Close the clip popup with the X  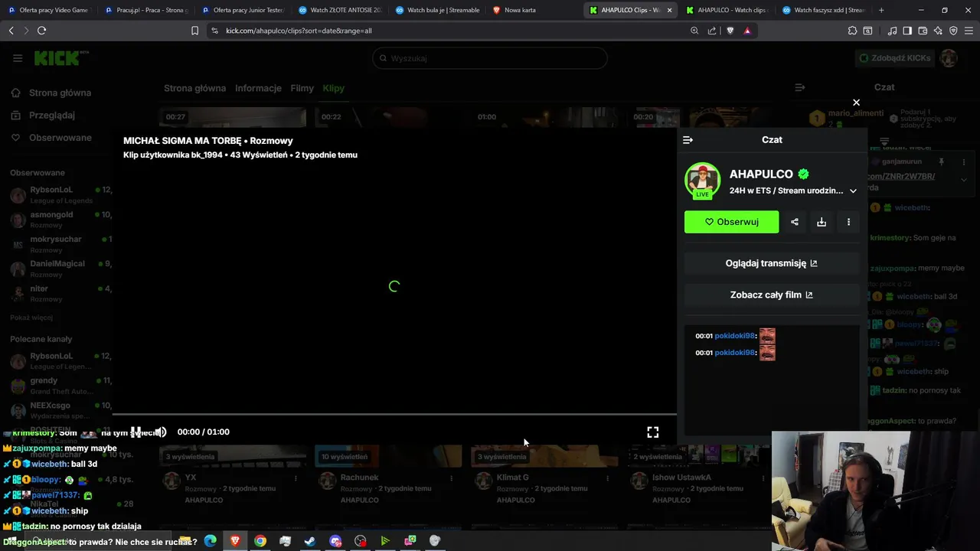pos(856,103)
